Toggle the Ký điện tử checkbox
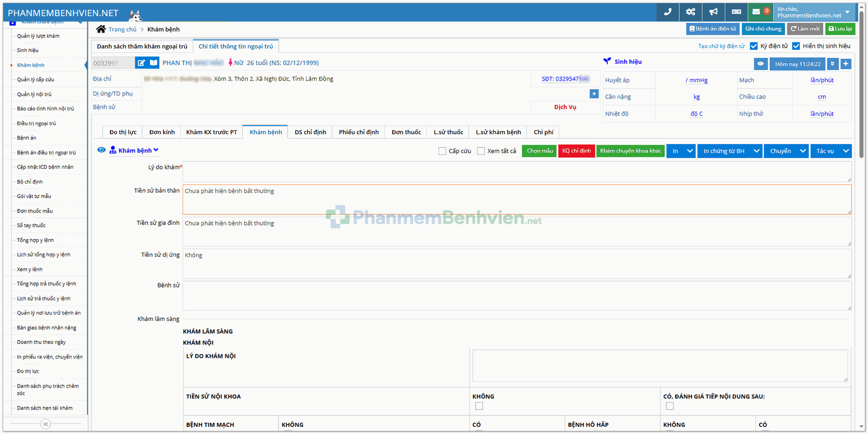 pyautogui.click(x=754, y=46)
